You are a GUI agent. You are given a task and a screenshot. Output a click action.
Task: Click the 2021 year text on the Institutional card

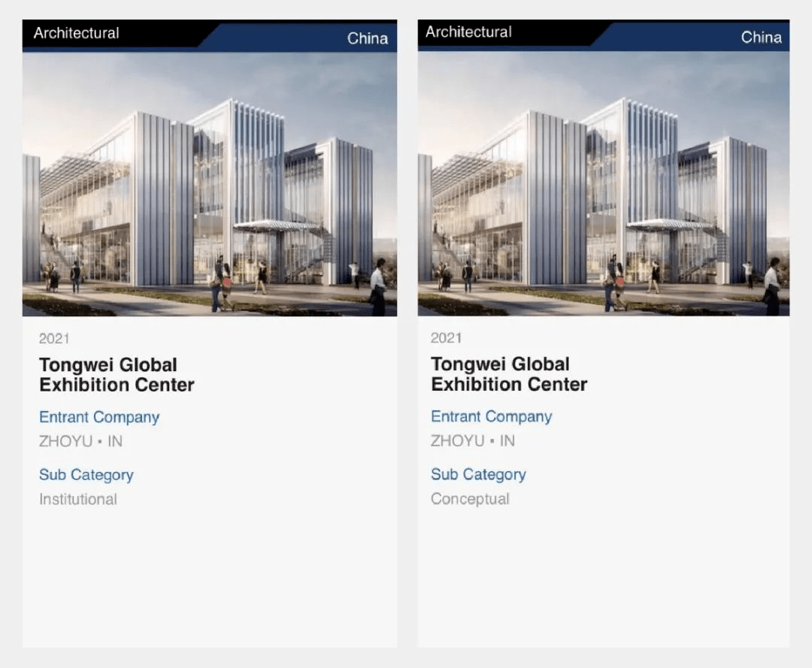pos(54,339)
